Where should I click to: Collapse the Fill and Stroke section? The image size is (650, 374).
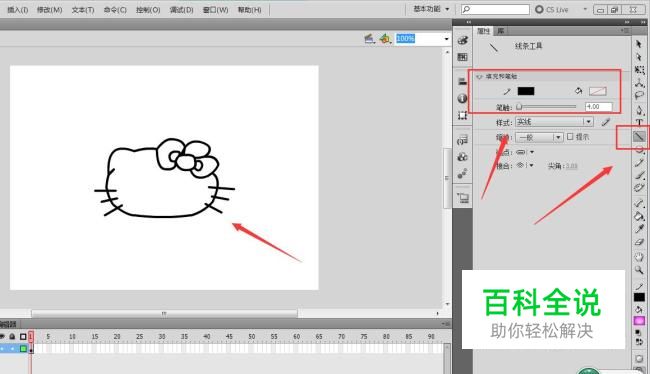coord(480,77)
